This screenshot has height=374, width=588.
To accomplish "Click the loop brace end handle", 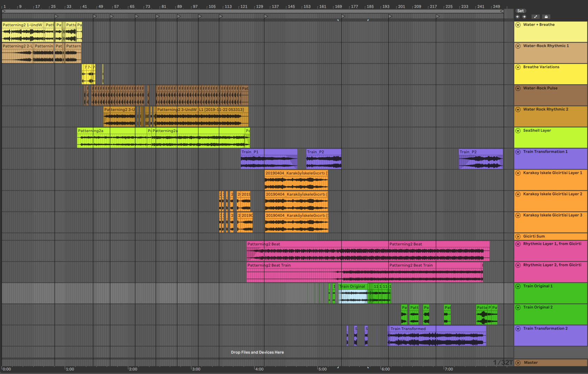I will [502, 11].
